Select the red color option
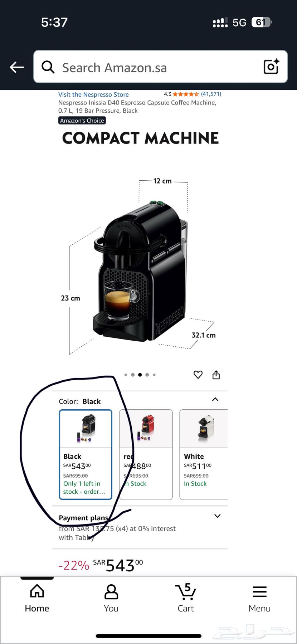The image size is (297, 644). [x=146, y=454]
